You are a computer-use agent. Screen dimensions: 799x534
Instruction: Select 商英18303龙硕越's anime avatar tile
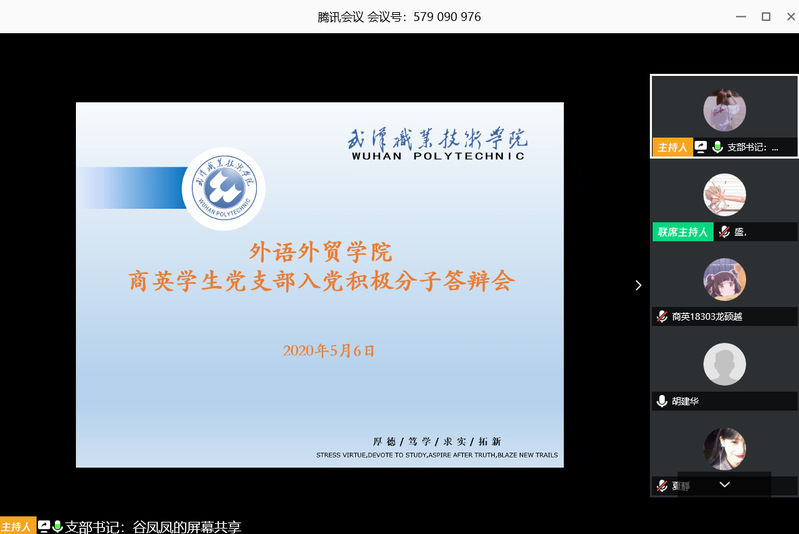click(724, 279)
